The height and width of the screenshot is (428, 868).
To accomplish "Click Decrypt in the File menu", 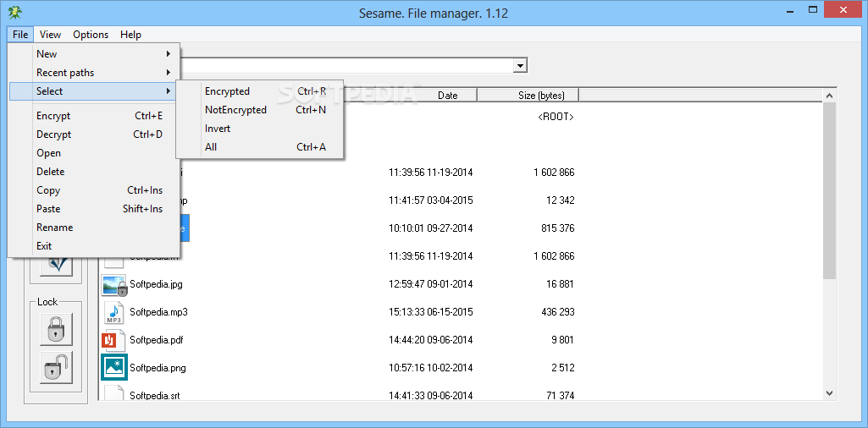I will point(94,134).
